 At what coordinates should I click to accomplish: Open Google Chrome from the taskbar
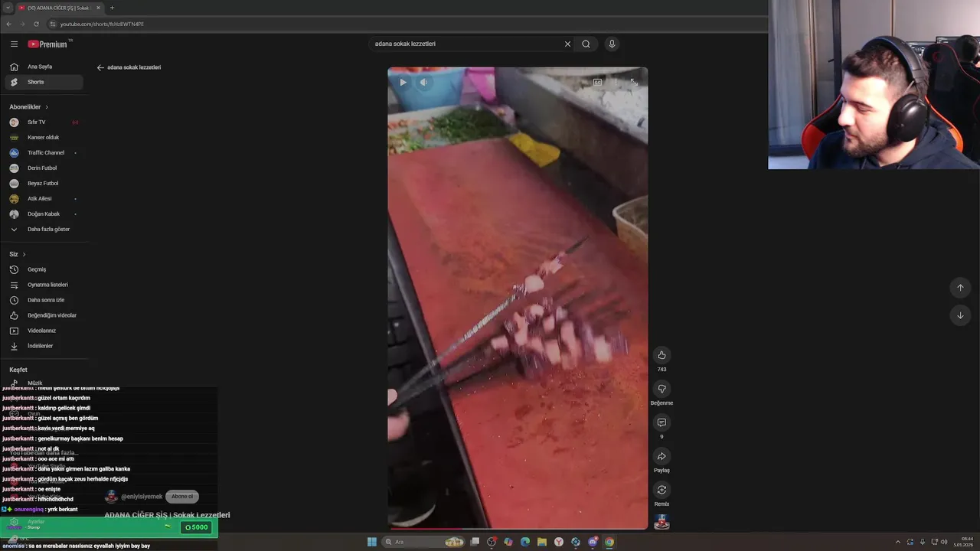point(609,542)
